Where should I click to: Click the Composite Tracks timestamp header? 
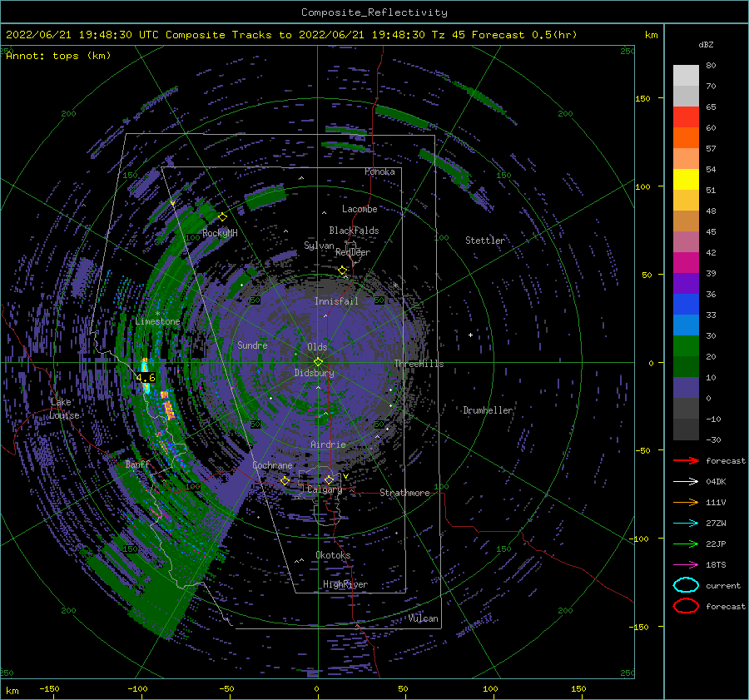coord(291,35)
